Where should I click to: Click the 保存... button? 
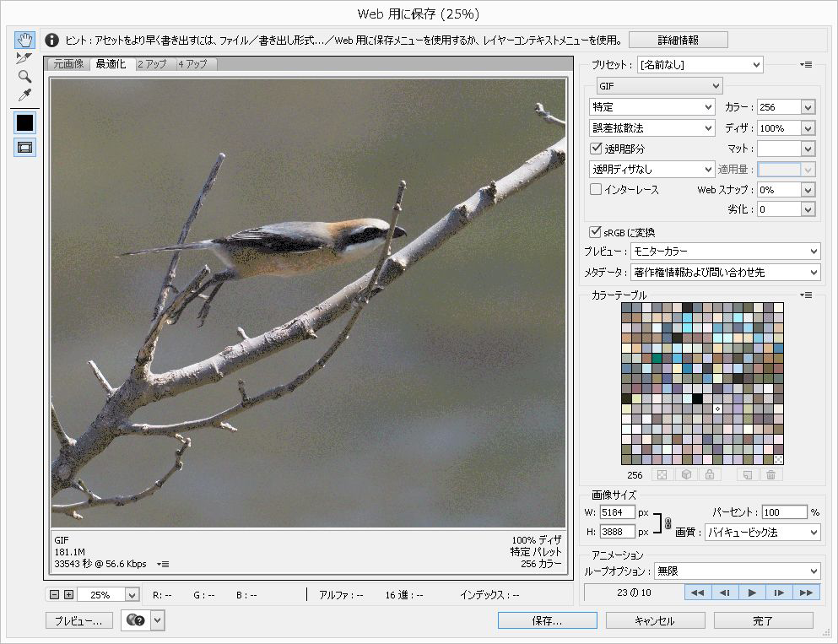(x=547, y=620)
